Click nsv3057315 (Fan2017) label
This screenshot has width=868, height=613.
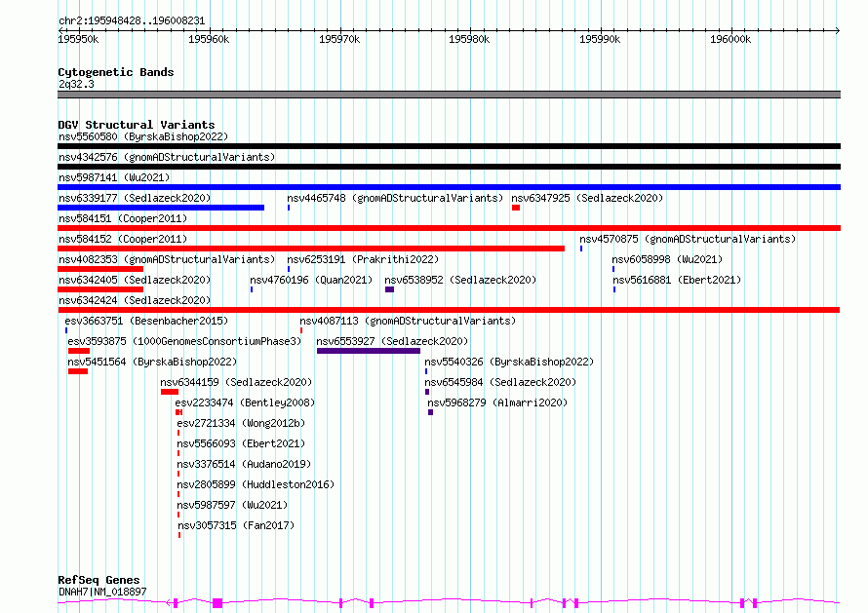[236, 525]
